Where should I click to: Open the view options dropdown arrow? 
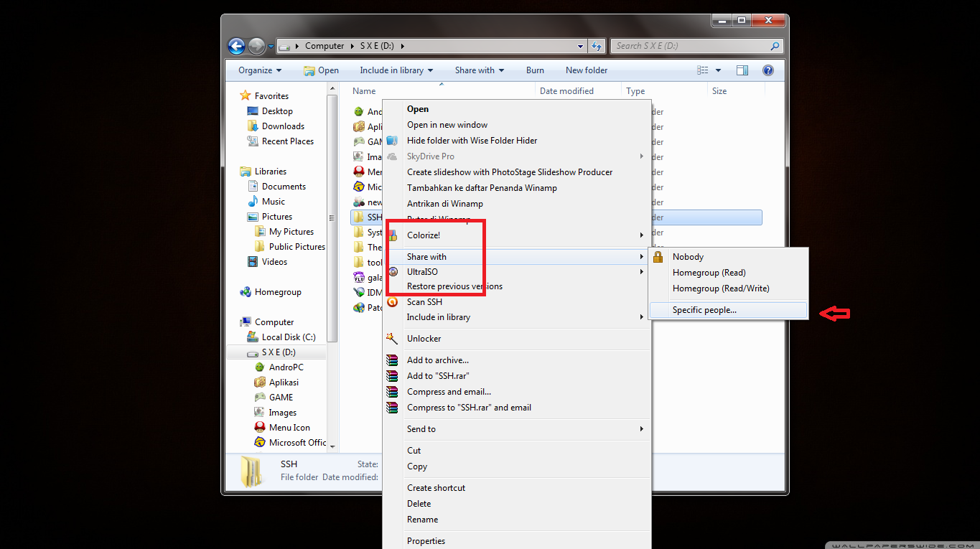[718, 70]
